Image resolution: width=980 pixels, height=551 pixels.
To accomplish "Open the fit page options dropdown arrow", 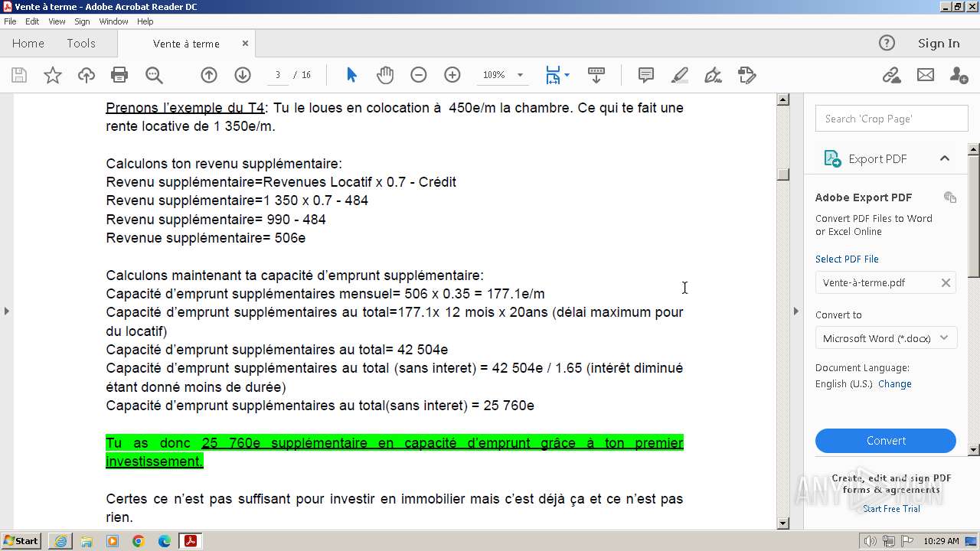I will [567, 75].
